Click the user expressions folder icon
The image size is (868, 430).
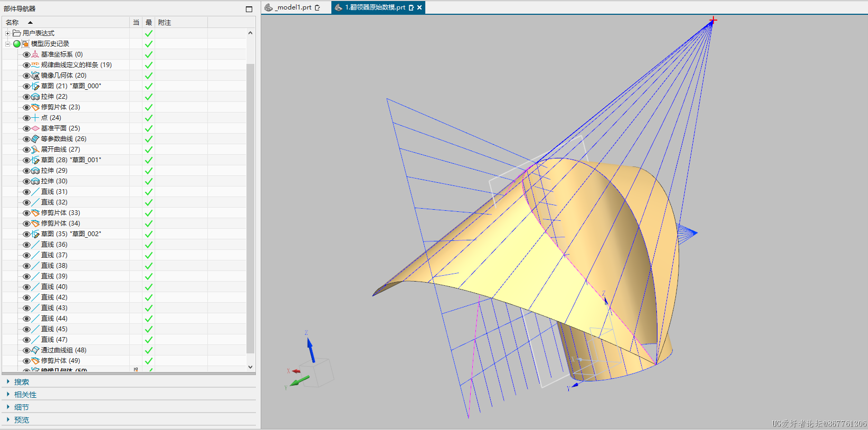coord(17,33)
